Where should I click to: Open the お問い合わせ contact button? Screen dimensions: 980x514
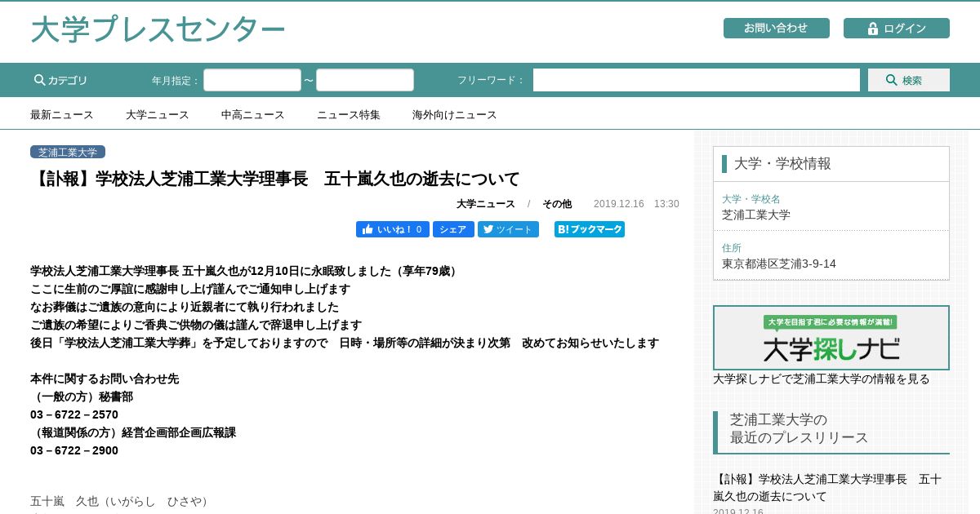[776, 29]
